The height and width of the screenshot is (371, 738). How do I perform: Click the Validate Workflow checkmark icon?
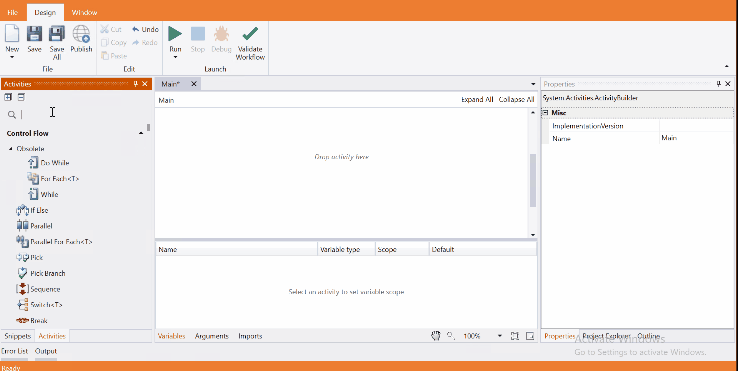point(250,34)
